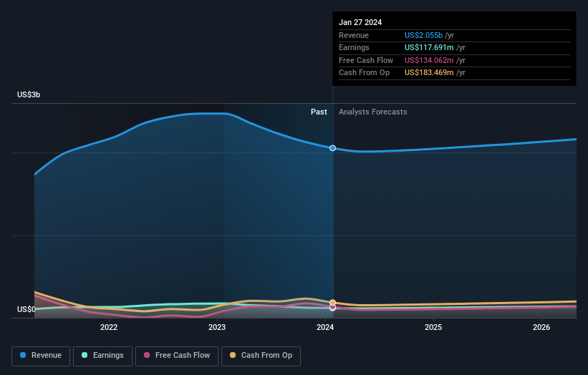Click the Free Cash Flow label in tooltip
The height and width of the screenshot is (375, 588).
[366, 60]
